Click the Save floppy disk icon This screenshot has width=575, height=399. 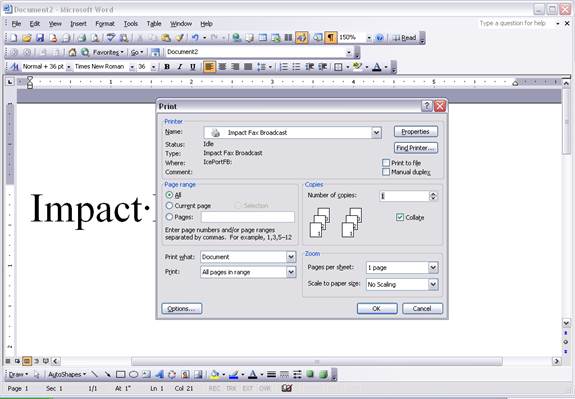coord(40,38)
